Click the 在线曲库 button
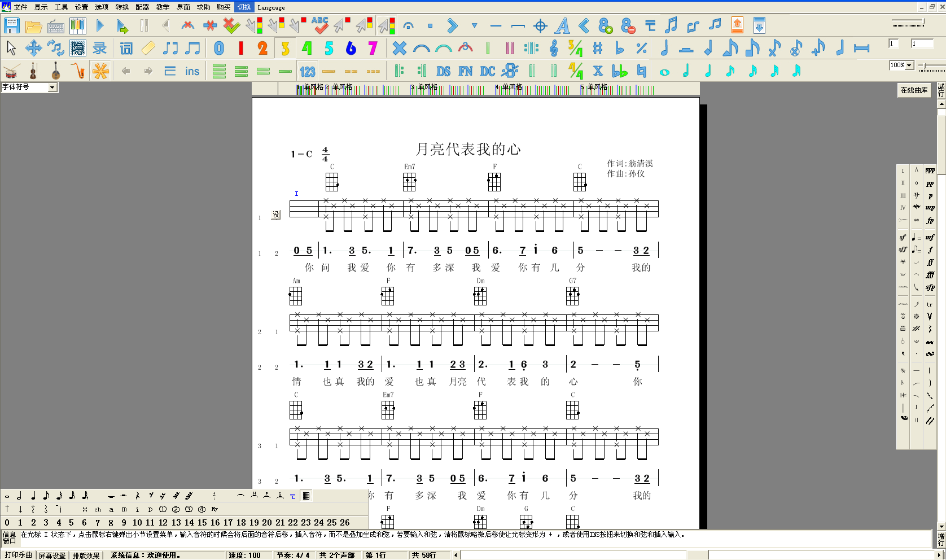Image resolution: width=946 pixels, height=560 pixels. [x=914, y=90]
